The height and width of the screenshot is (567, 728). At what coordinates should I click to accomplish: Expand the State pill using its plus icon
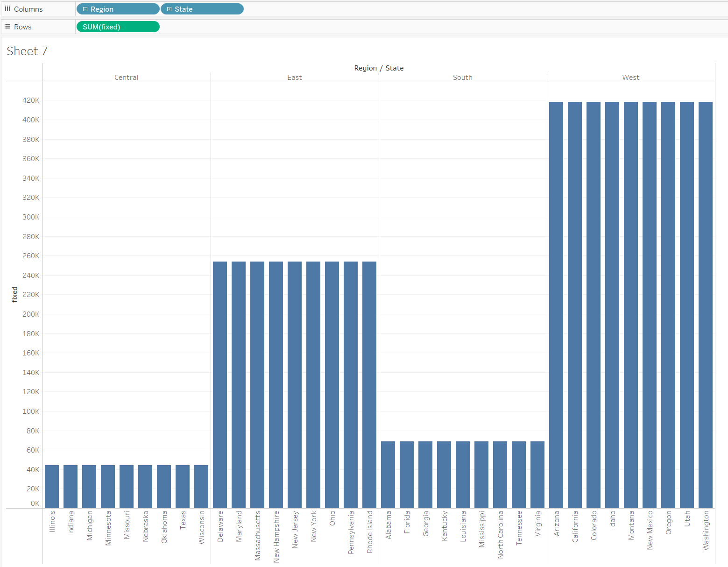[169, 9]
